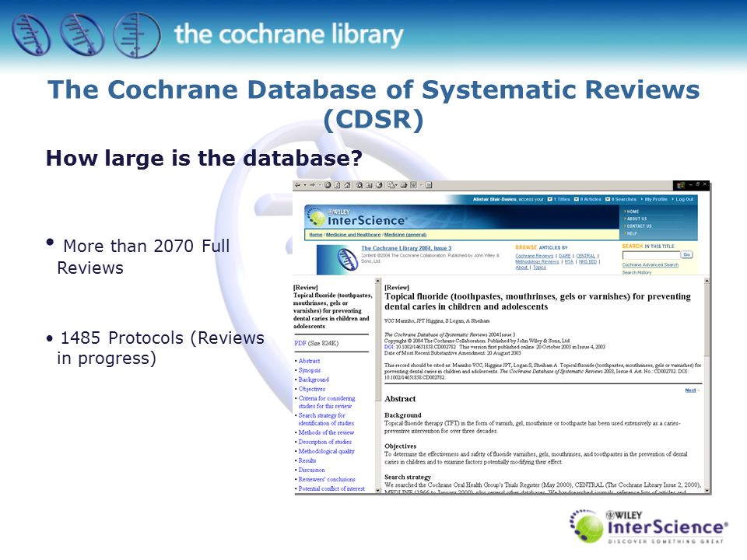
Task: Open The Cochrane Library 2004, Issue 3 link
Action: (406, 248)
